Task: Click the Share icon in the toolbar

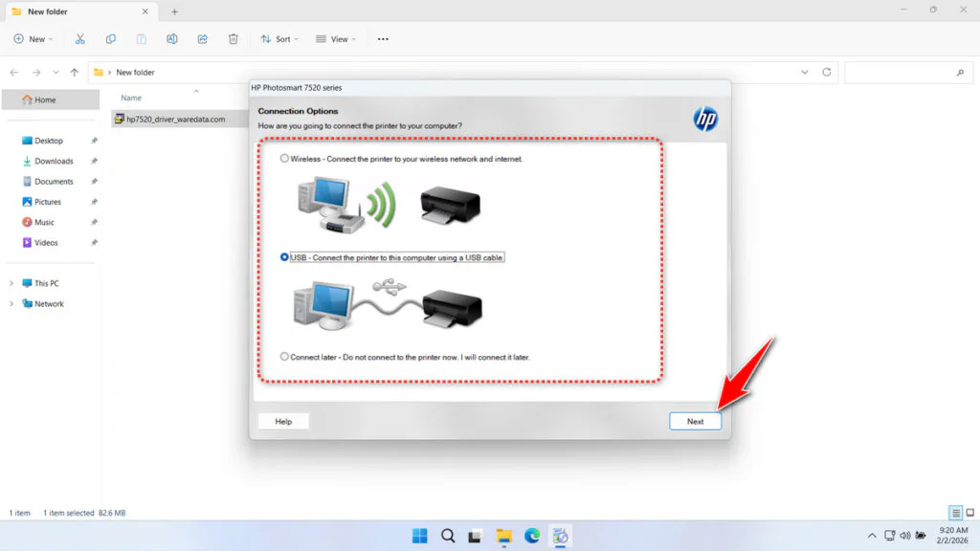Action: [x=202, y=38]
